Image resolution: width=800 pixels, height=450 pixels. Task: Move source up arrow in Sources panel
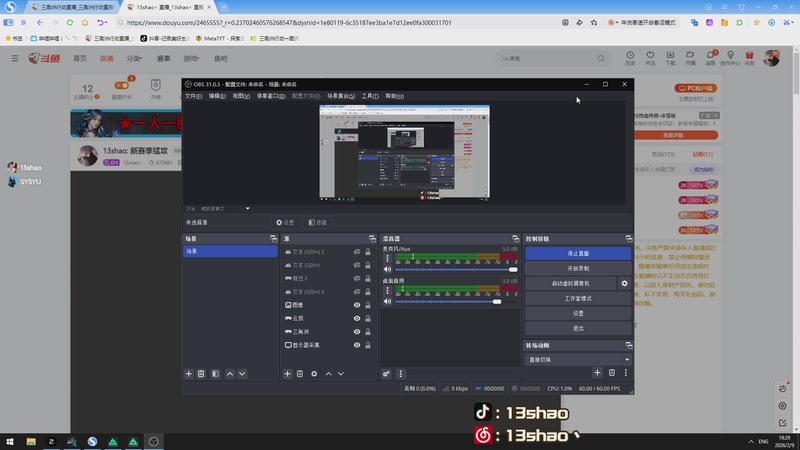click(x=329, y=374)
